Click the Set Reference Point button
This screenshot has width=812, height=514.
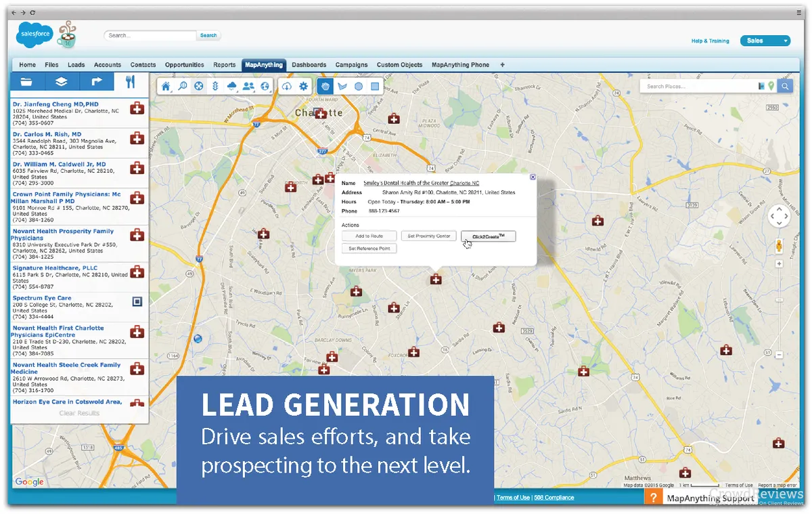(x=369, y=249)
